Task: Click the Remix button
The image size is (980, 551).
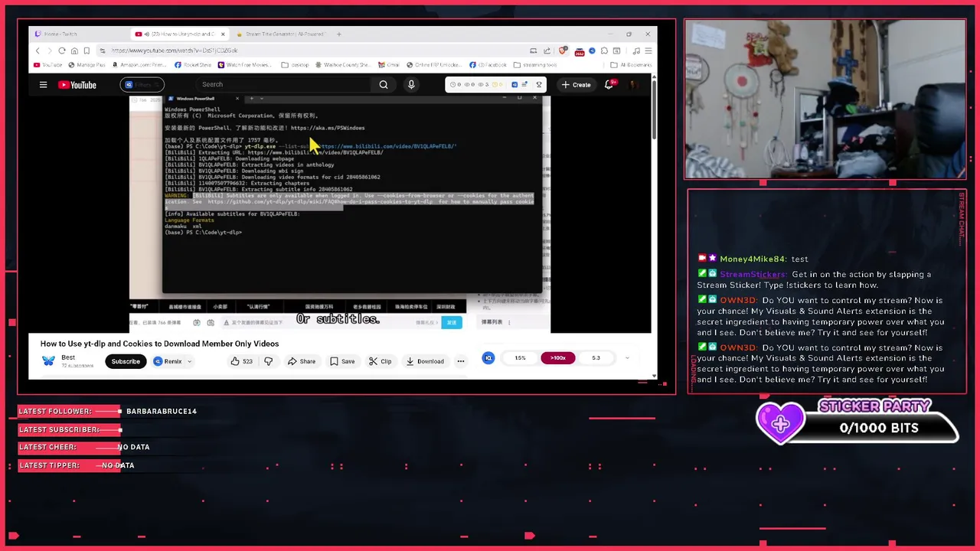Action: (x=168, y=361)
